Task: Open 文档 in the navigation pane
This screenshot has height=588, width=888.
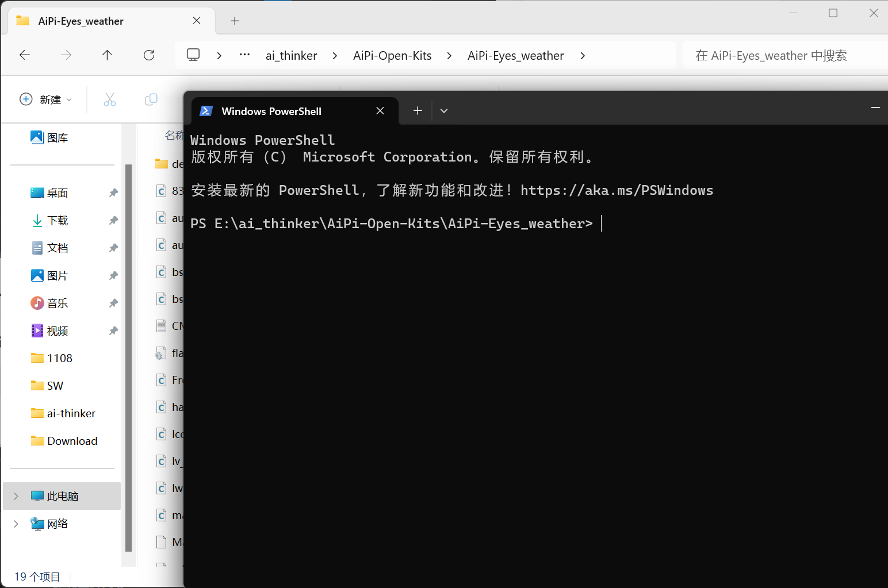Action: coord(49,248)
